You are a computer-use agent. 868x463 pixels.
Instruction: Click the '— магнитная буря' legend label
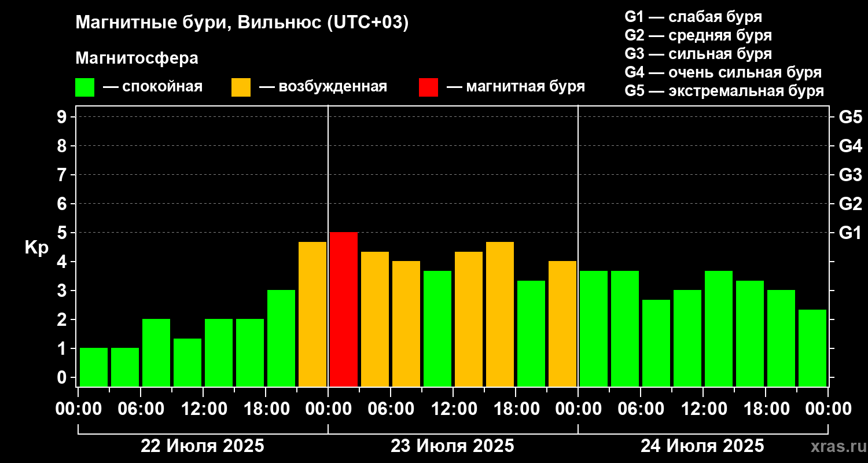tap(516, 87)
